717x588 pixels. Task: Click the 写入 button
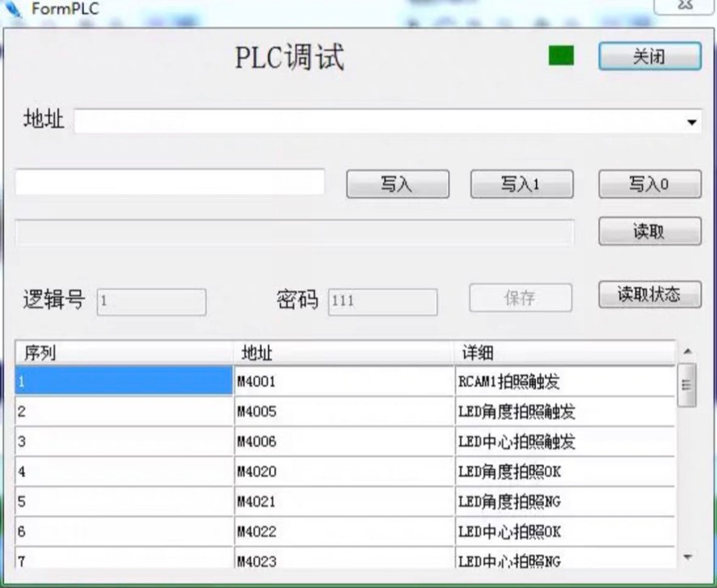point(398,184)
